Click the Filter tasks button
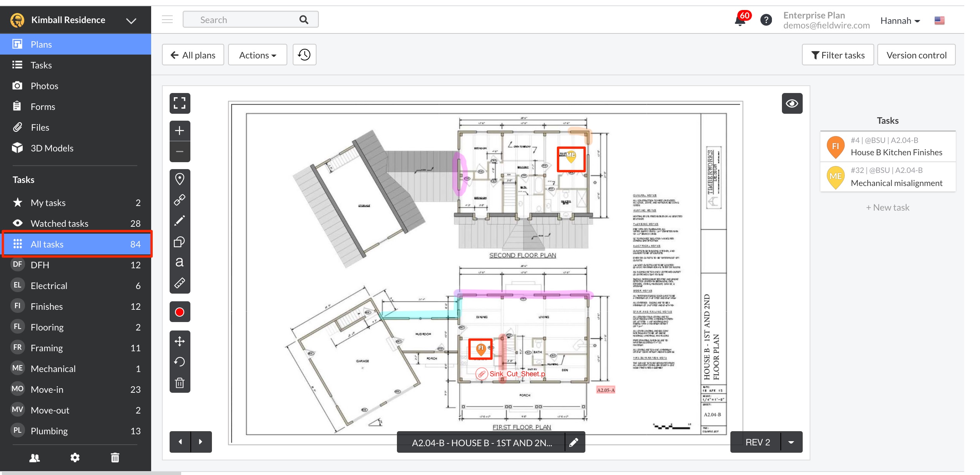The width and height of the screenshot is (980, 475). click(838, 55)
